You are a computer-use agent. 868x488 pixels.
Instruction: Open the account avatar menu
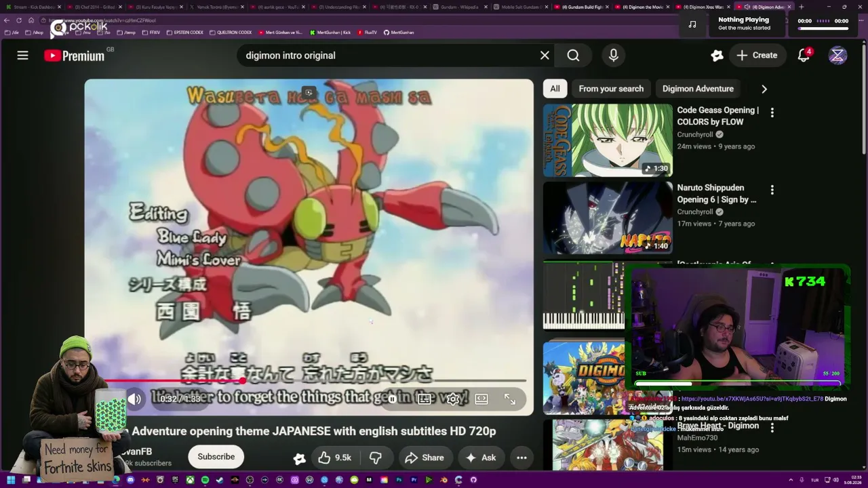point(837,56)
